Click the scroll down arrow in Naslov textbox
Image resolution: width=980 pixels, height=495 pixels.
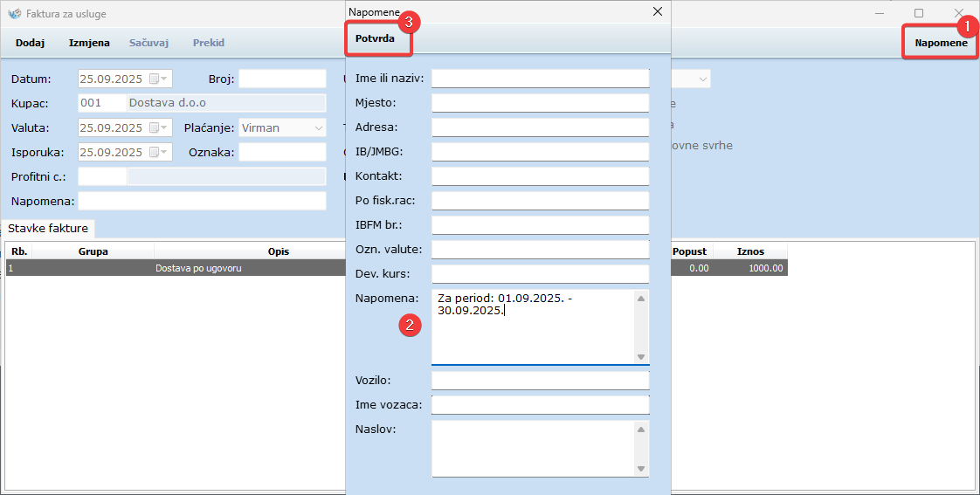pyautogui.click(x=640, y=469)
